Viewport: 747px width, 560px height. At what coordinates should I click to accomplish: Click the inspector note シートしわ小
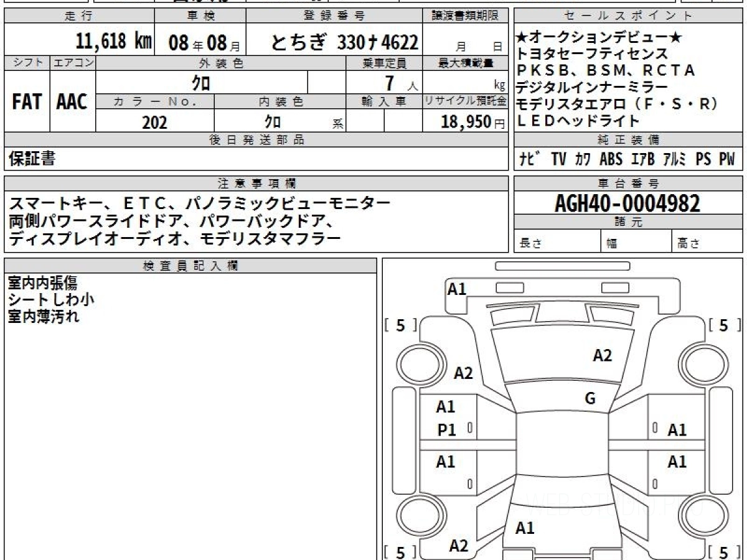(x=51, y=299)
